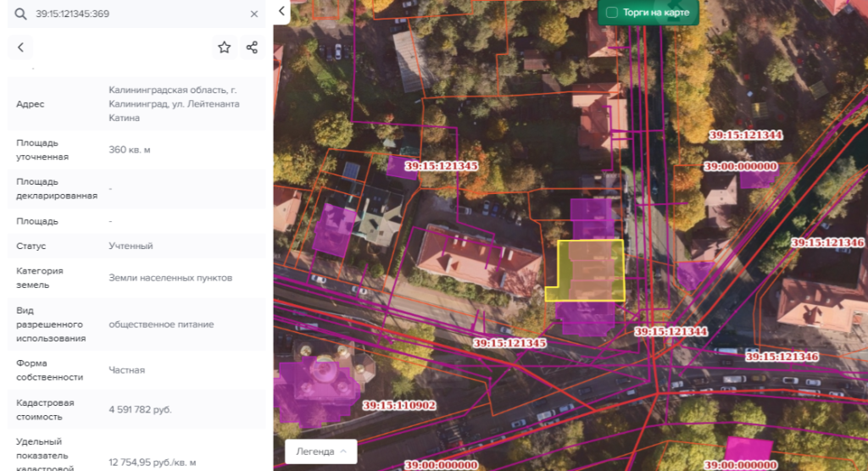
Task: Add the parcel to favorites with the star
Action: (224, 47)
